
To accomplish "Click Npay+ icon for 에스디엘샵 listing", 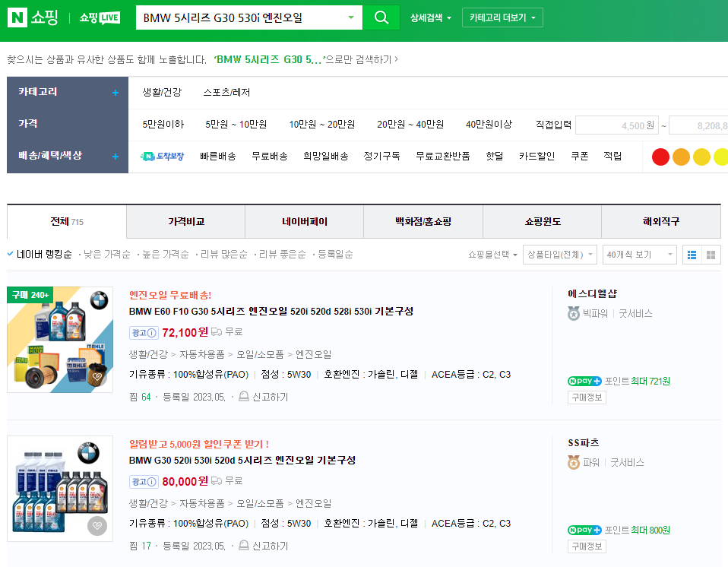I will [584, 382].
